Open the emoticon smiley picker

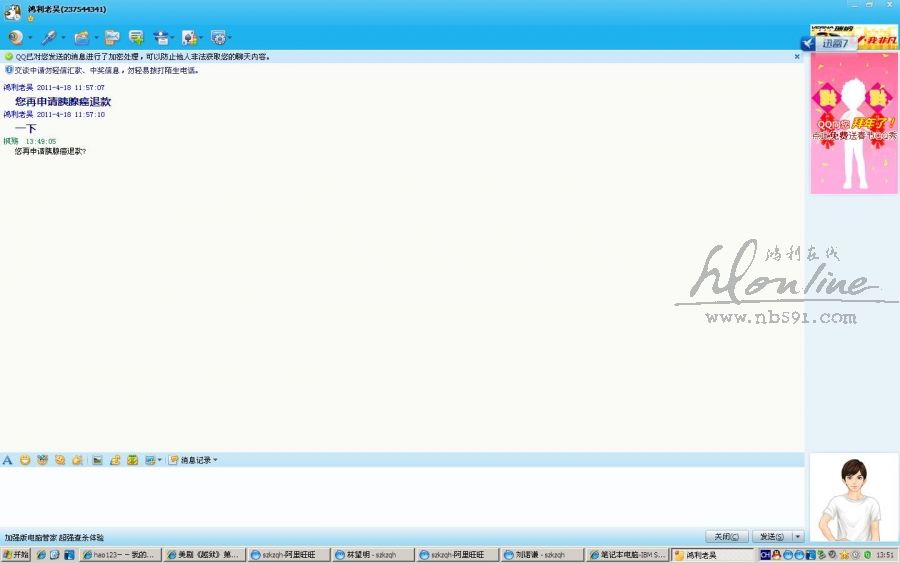[x=25, y=460]
